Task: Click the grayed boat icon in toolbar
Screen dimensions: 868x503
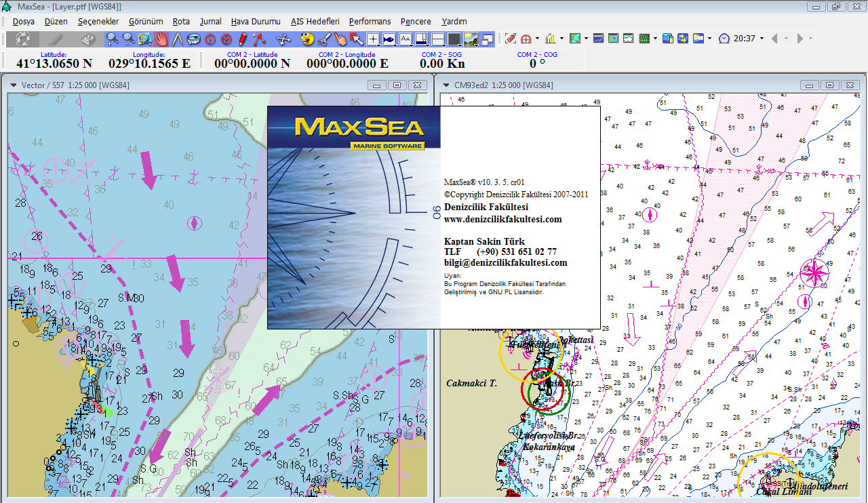Action: coord(56,39)
